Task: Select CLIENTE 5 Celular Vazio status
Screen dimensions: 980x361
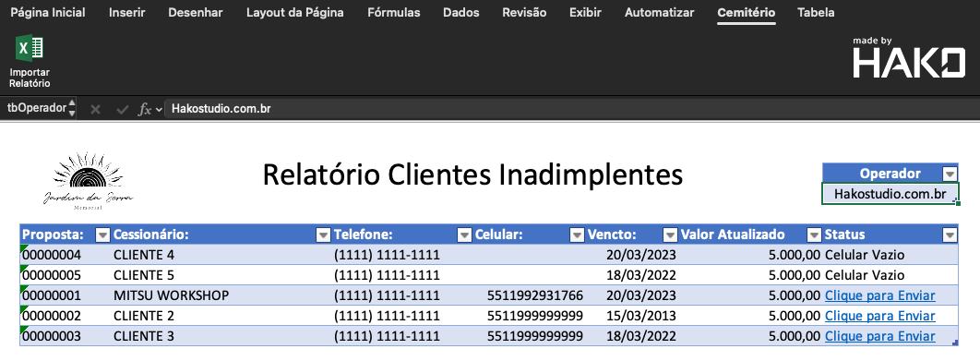Action: pos(890,275)
